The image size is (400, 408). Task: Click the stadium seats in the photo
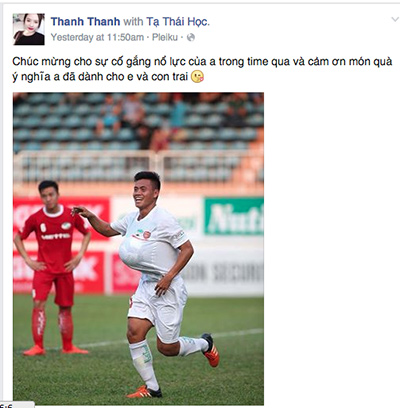tap(138, 122)
